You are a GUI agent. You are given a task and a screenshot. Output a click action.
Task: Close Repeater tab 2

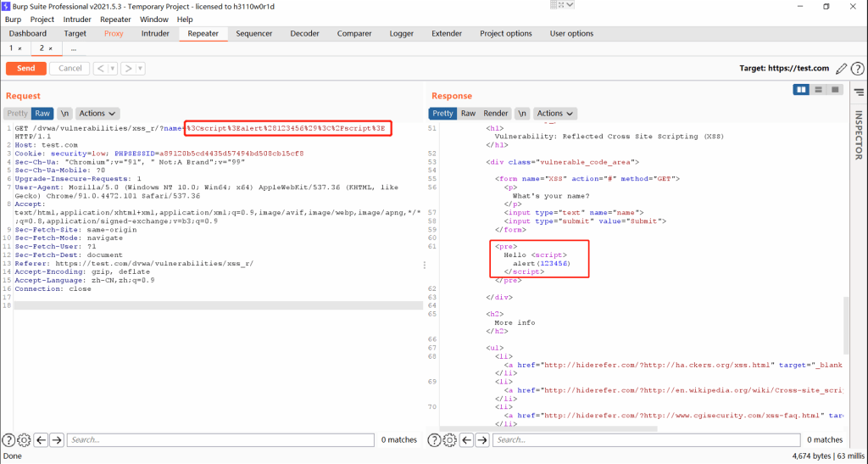pos(50,49)
